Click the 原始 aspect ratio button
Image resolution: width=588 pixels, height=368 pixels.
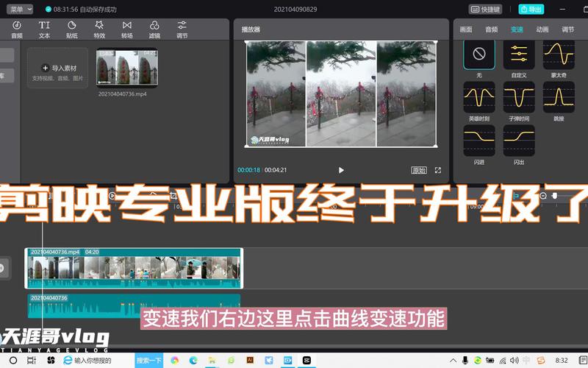click(419, 170)
